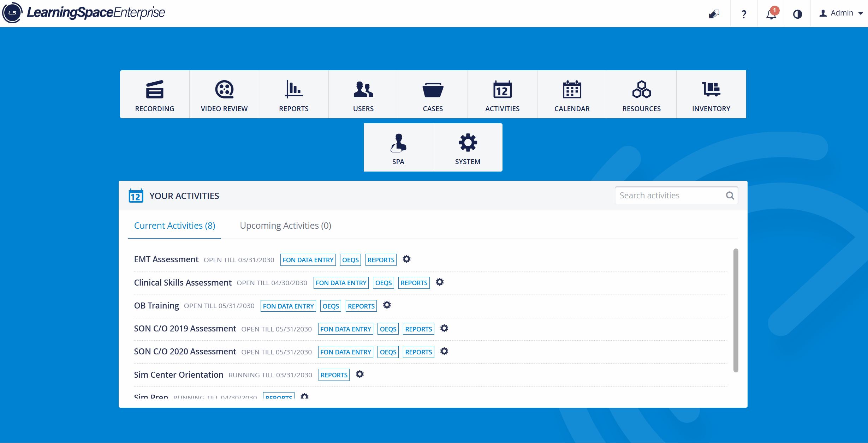Open the SPA module
868x443 pixels.
point(398,147)
